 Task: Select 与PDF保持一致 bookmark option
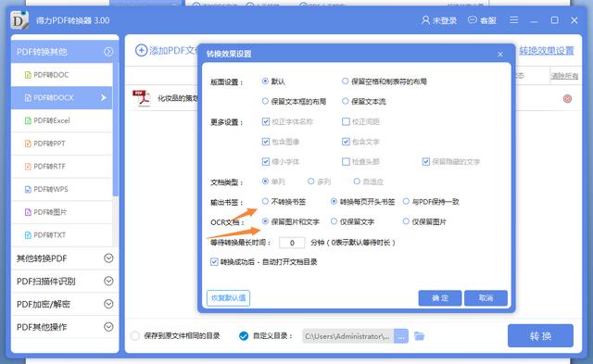coord(406,201)
